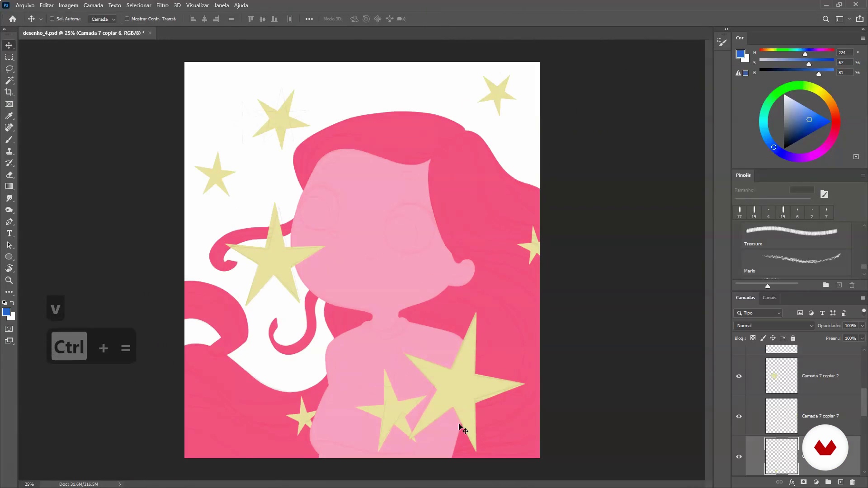This screenshot has height=488, width=868.
Task: Open the Arquivo menu
Action: coord(25,5)
